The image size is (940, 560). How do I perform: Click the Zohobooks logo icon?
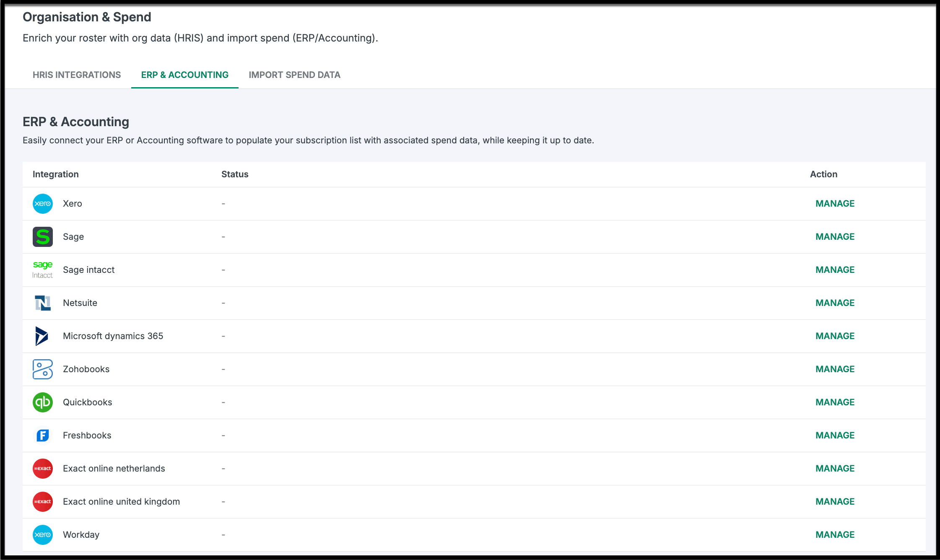[x=43, y=369]
